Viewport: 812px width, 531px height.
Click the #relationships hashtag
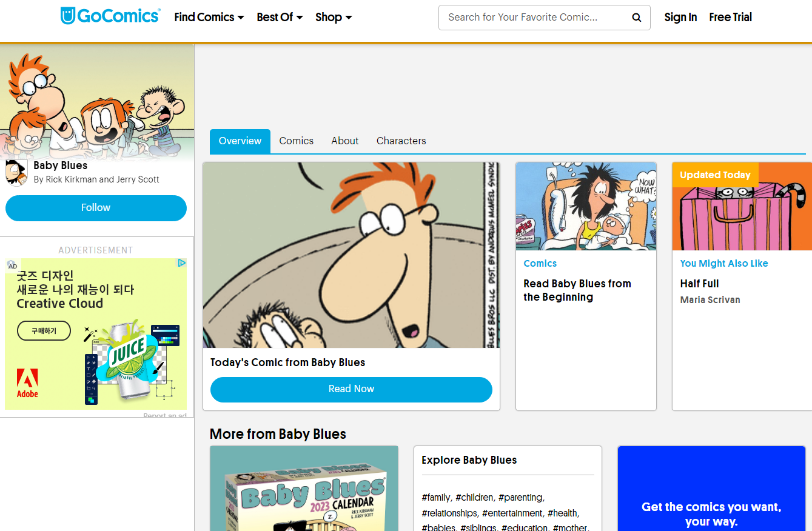point(449,513)
